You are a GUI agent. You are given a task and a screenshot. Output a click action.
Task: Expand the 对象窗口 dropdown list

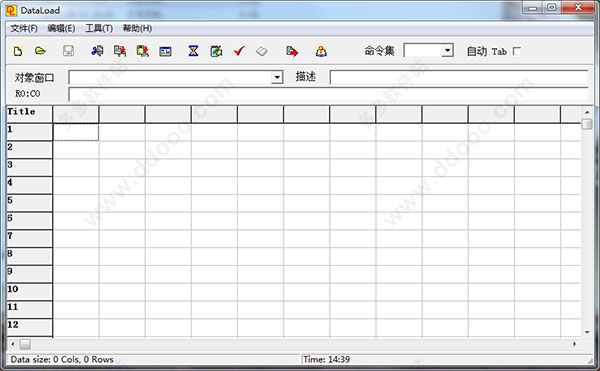277,77
